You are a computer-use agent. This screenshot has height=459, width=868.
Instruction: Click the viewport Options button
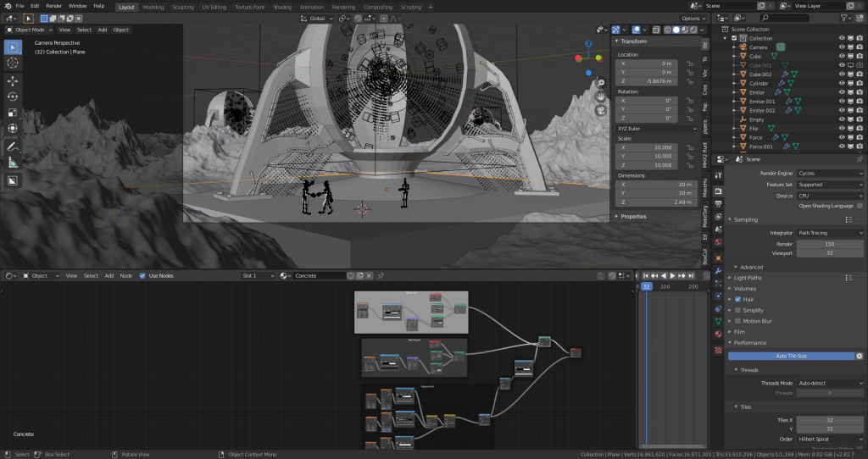point(693,19)
